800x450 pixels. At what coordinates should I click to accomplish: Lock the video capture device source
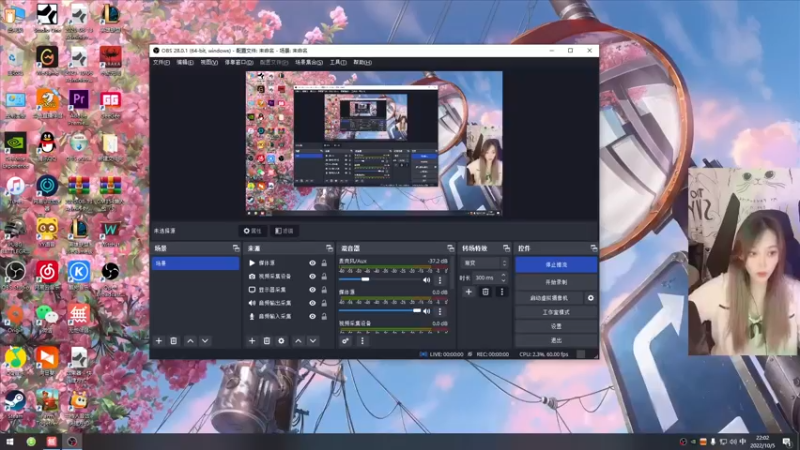click(x=324, y=276)
